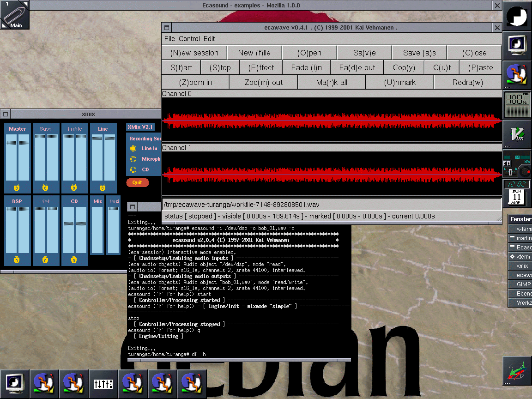Viewport: 532px width, 399px height.
Task: Toggle the Master channel lock in xmix
Action: [x=17, y=187]
